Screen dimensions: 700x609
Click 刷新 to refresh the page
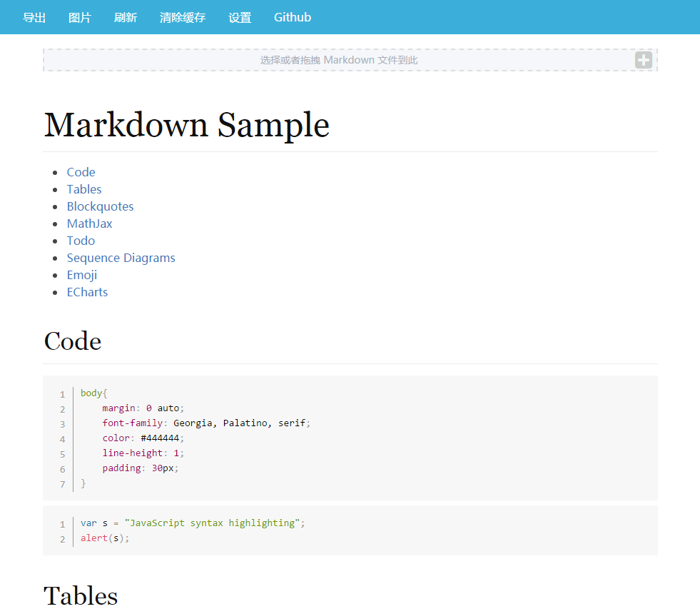(x=126, y=17)
